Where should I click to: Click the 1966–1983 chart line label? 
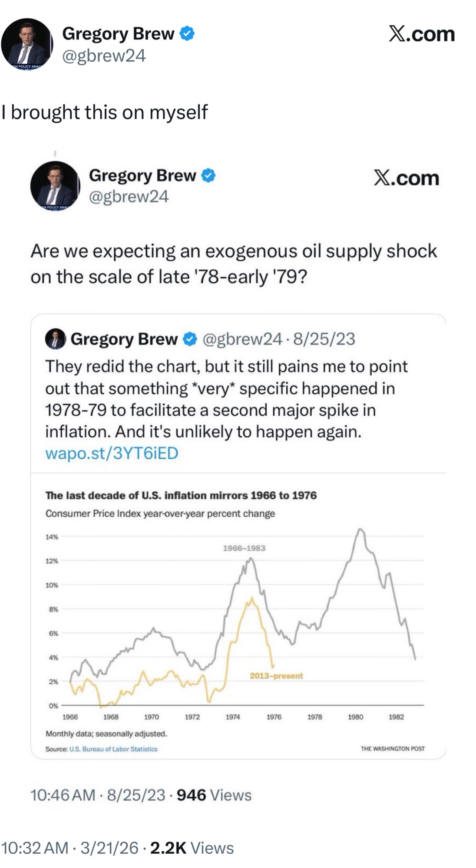[244, 548]
